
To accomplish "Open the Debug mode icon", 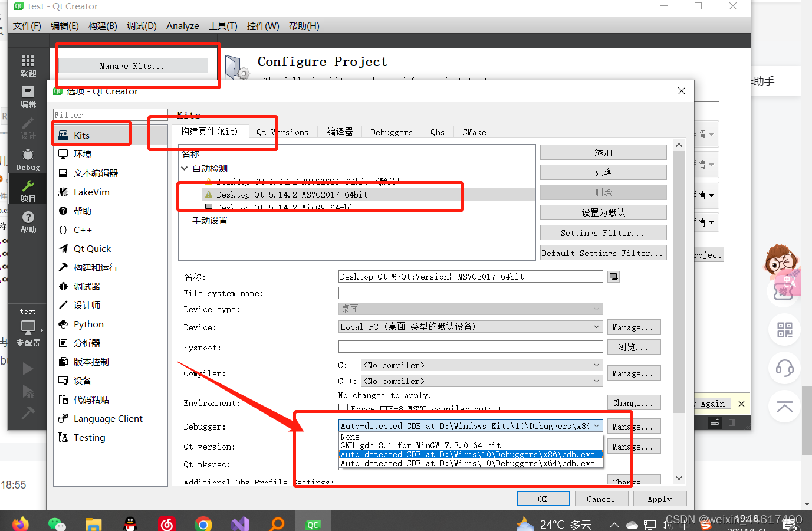I will 28,155.
